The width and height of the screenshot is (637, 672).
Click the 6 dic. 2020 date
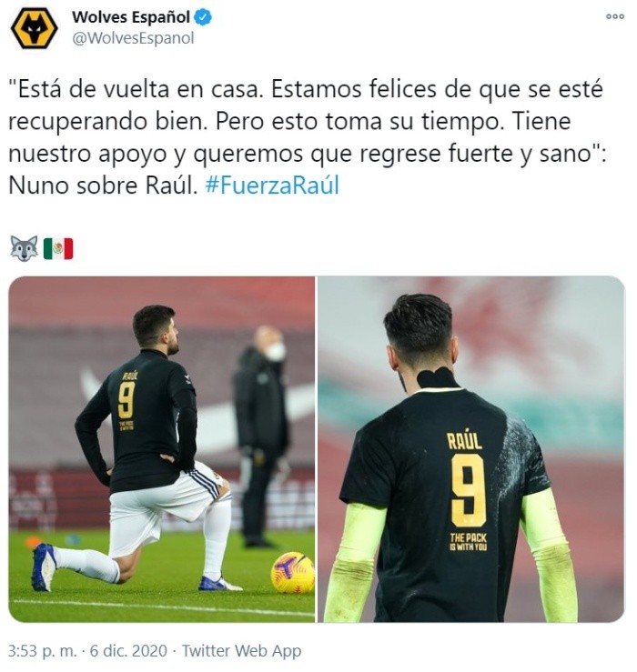[x=128, y=650]
